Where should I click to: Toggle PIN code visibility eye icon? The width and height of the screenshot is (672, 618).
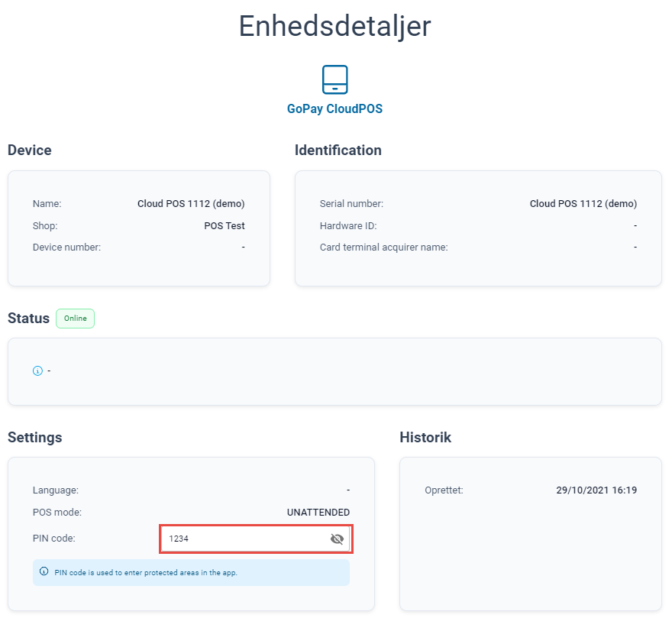point(337,539)
